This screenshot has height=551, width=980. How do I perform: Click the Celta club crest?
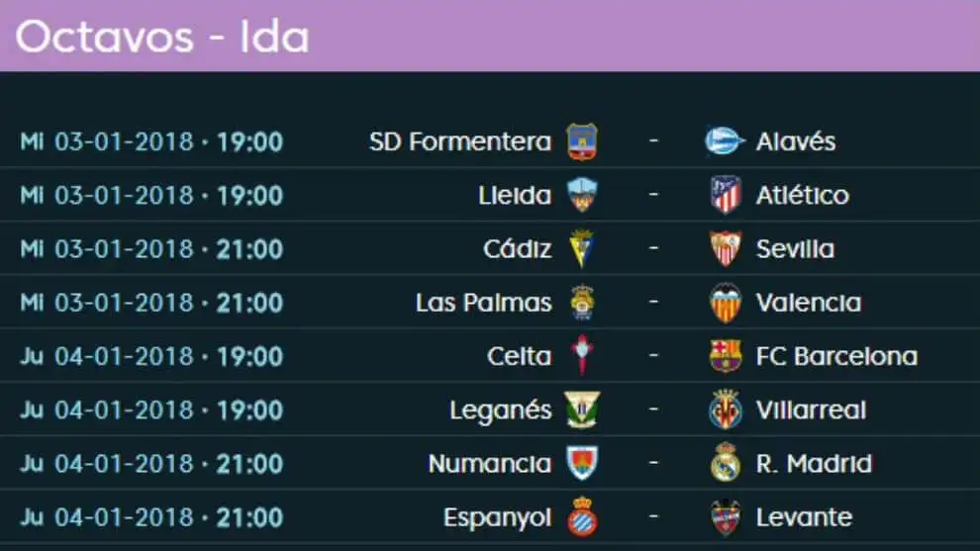tap(582, 356)
